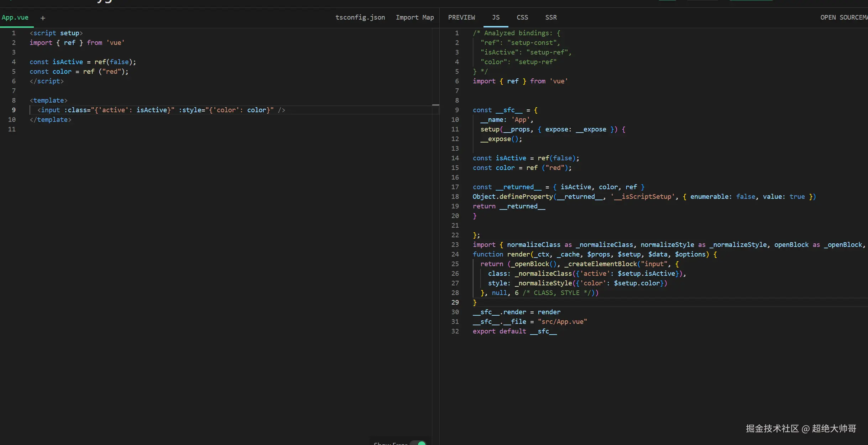Switch to the SSR output tab

551,17
